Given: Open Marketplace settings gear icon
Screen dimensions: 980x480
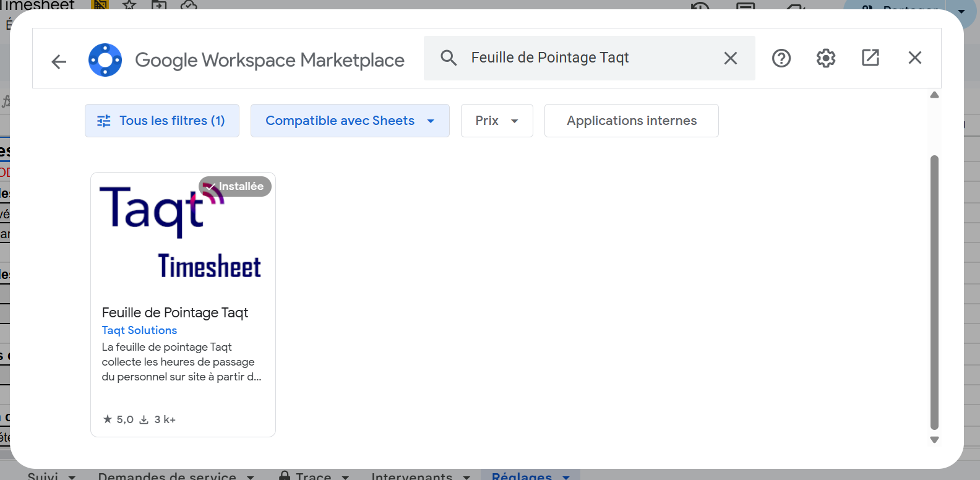Looking at the screenshot, I should (825, 58).
